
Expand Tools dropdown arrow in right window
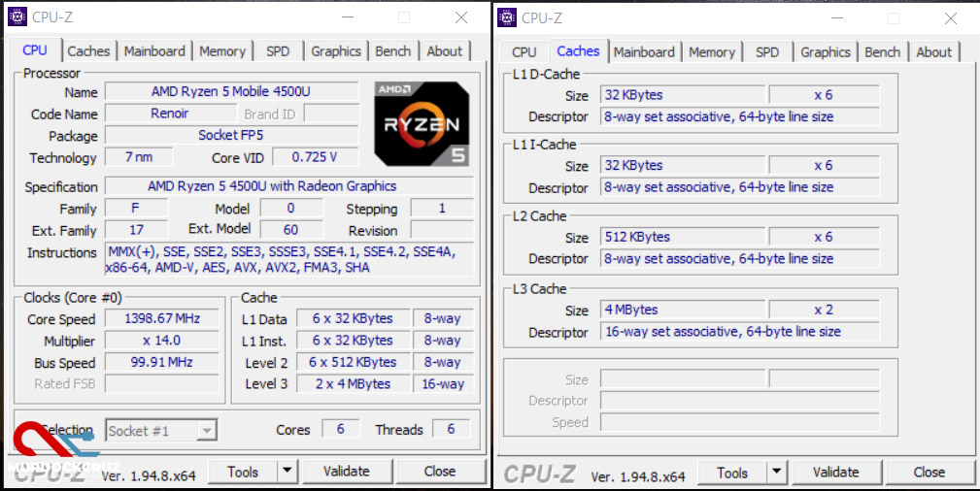776,473
